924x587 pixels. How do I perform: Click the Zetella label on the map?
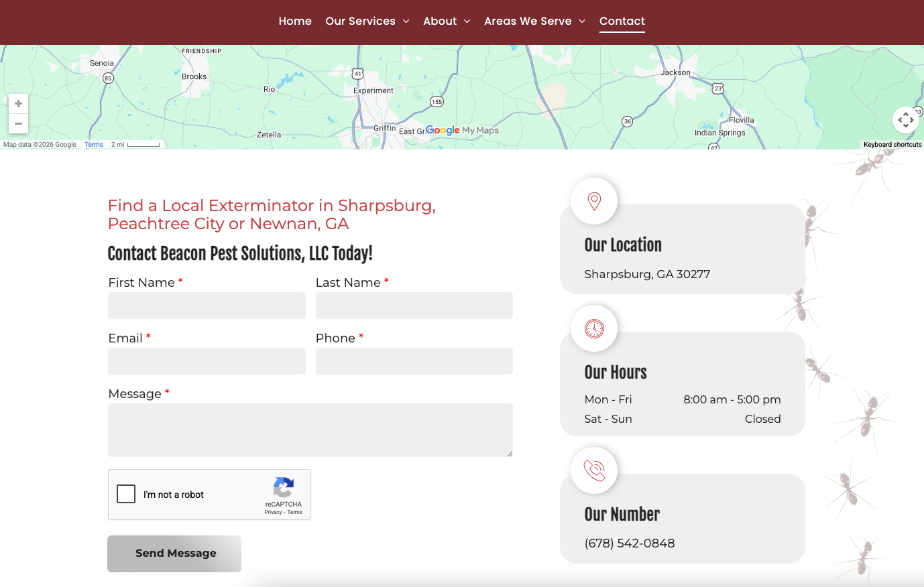point(269,135)
